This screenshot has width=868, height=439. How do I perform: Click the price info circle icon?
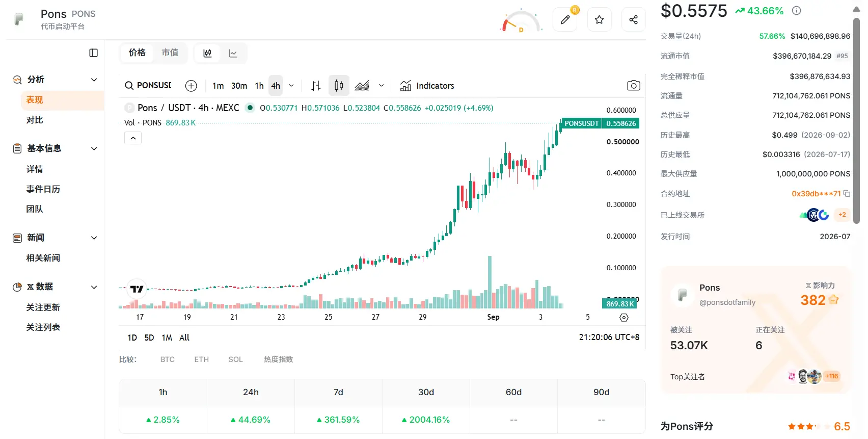click(797, 11)
